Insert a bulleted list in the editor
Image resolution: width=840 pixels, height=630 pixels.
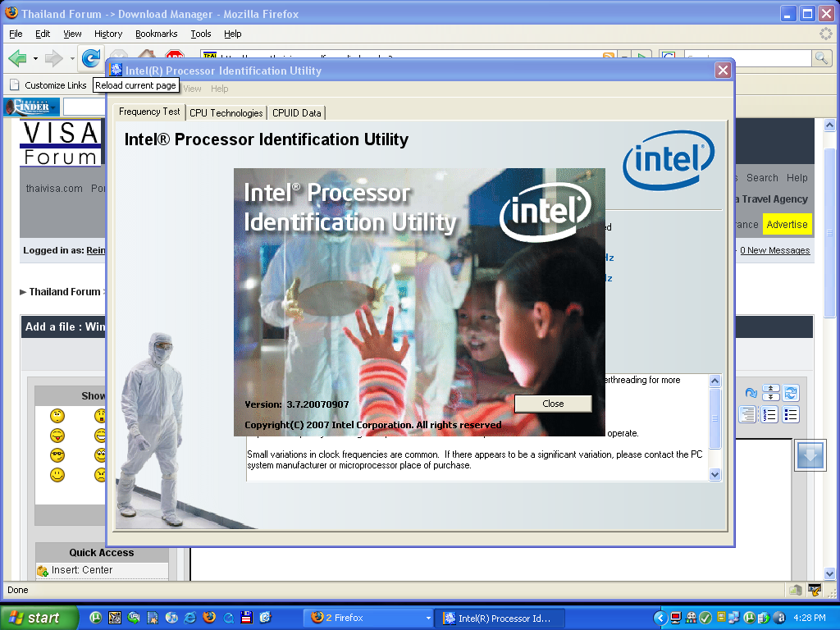pyautogui.click(x=791, y=414)
